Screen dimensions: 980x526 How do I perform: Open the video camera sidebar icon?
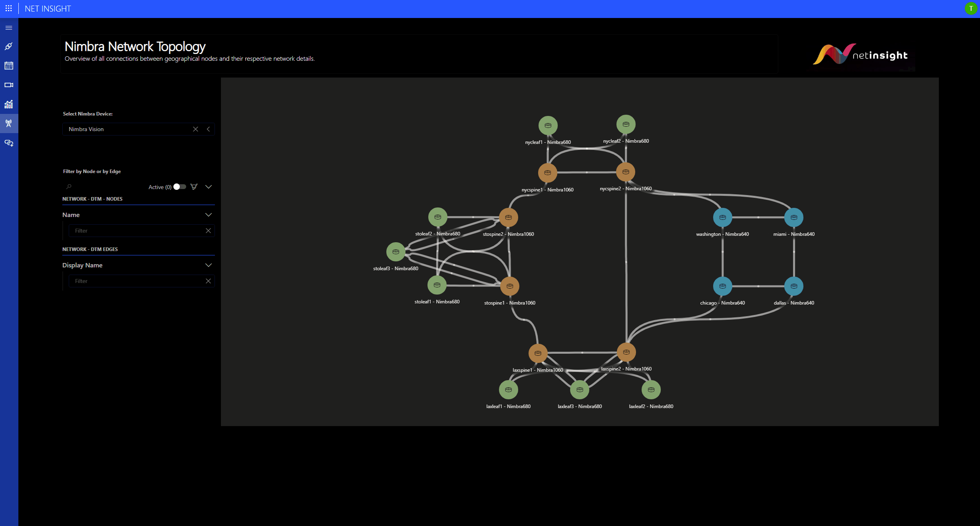pyautogui.click(x=9, y=85)
